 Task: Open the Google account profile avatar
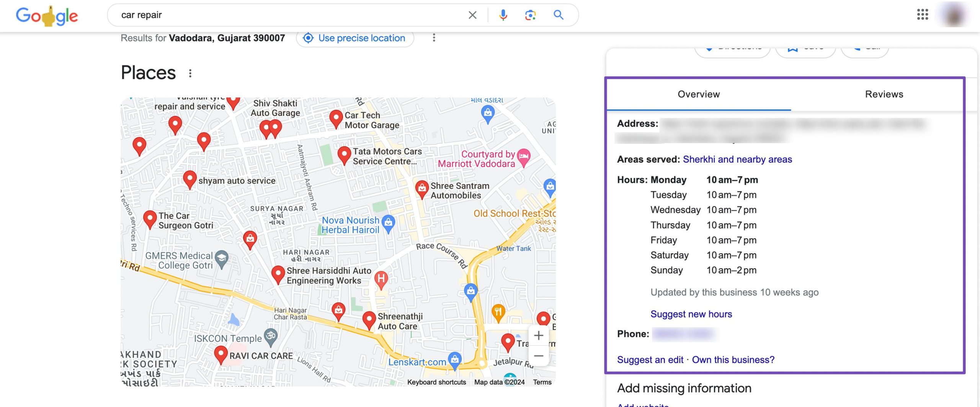954,15
